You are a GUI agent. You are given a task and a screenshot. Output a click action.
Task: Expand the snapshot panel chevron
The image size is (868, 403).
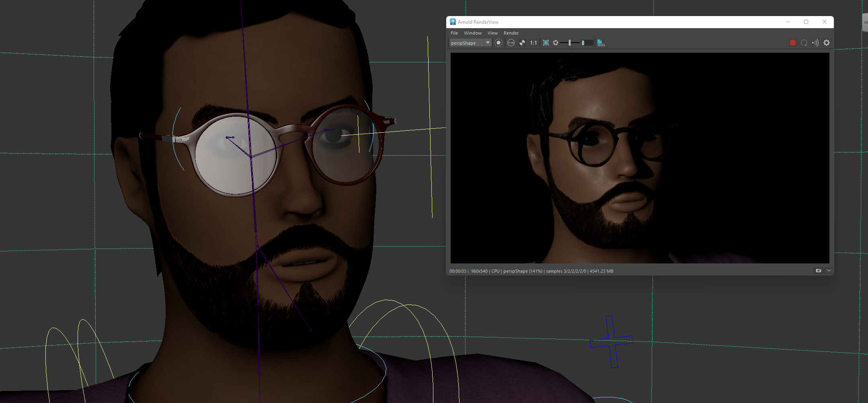pyautogui.click(x=829, y=271)
